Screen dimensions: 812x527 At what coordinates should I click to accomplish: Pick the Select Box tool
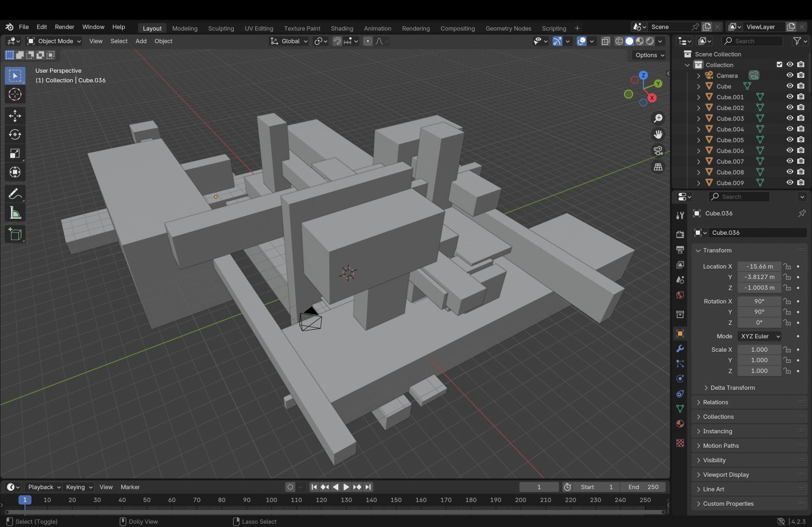pos(15,76)
